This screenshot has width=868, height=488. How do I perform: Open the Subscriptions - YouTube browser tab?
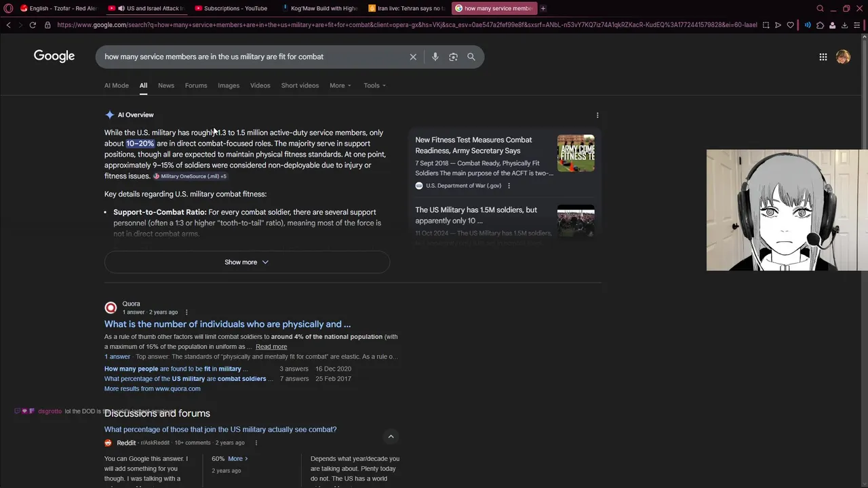pyautogui.click(x=231, y=8)
